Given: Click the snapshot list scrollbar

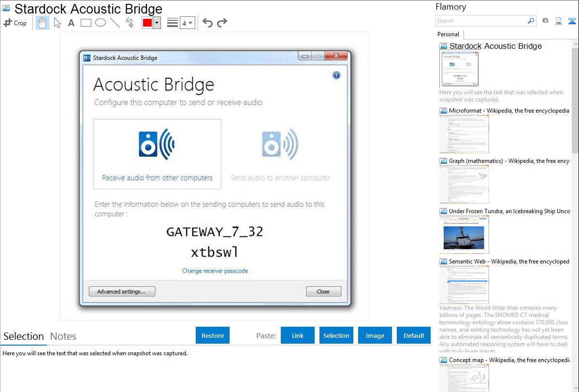Looking at the screenshot, I should 575,100.
